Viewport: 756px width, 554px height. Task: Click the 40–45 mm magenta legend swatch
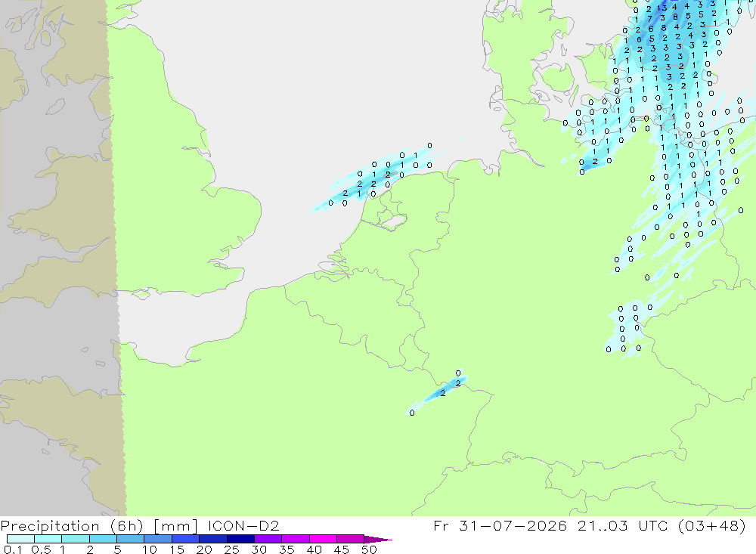coord(323,539)
